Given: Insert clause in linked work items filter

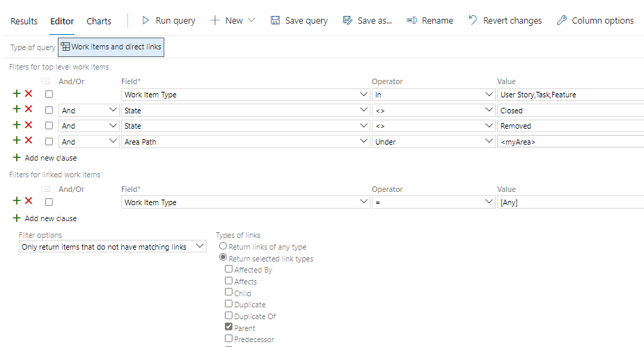Looking at the screenshot, I should [17, 200].
